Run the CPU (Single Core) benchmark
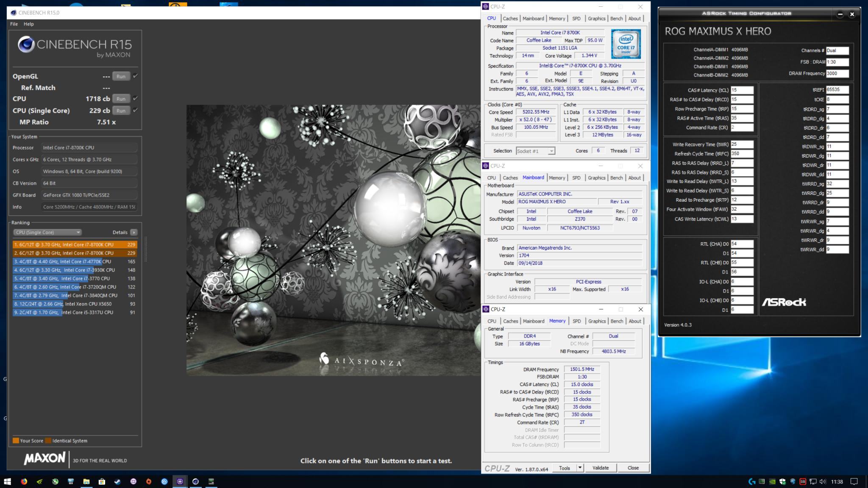The width and height of the screenshot is (868, 488). coord(121,111)
